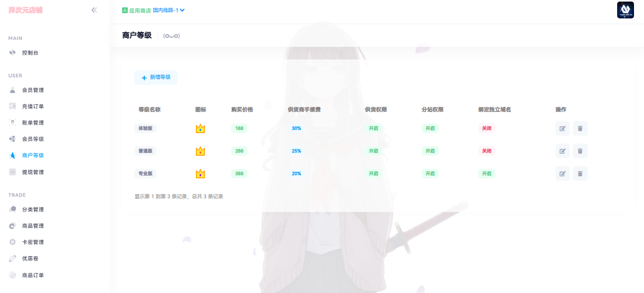Click the 控制台 dashboard icon in sidebar

coord(13,53)
